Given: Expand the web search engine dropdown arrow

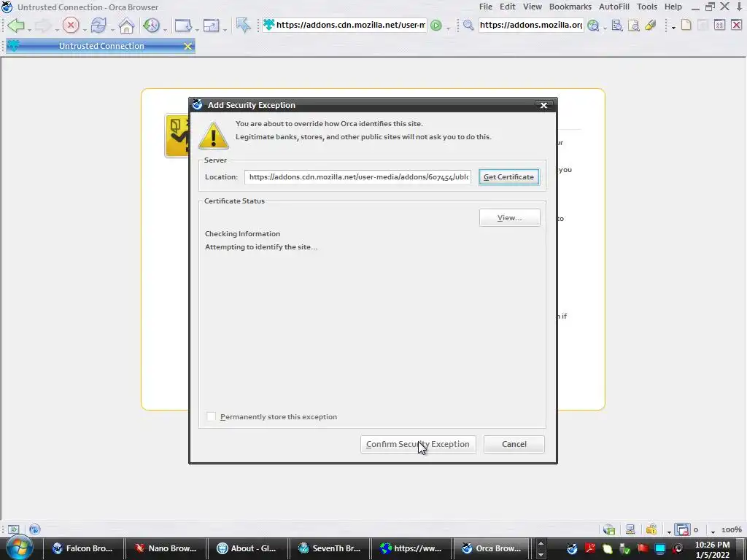Looking at the screenshot, I should pyautogui.click(x=605, y=28).
